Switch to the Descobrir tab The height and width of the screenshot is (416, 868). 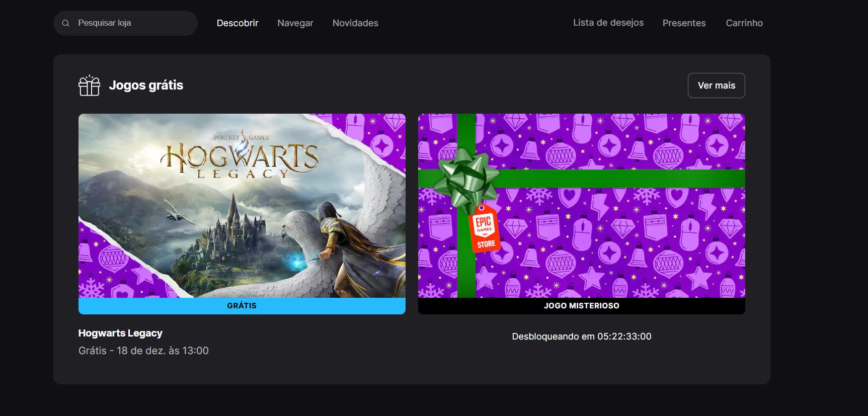coord(238,23)
